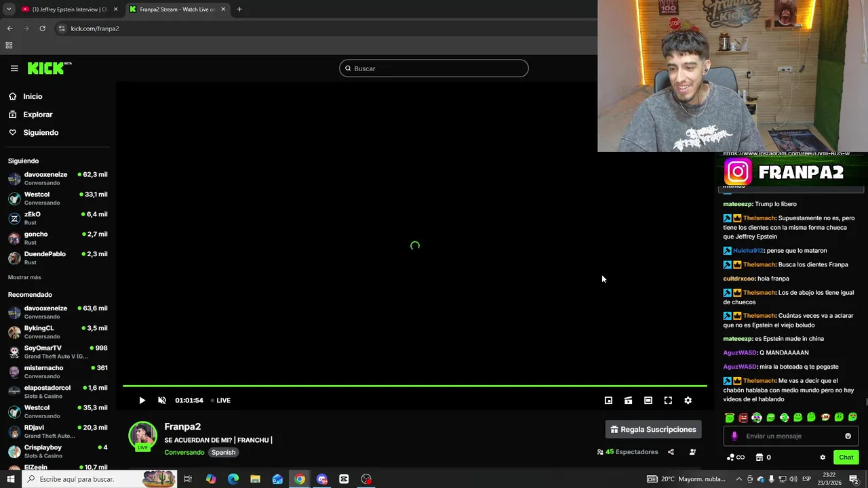Share the stream via share icon
Image resolution: width=868 pixels, height=488 pixels.
[671, 452]
